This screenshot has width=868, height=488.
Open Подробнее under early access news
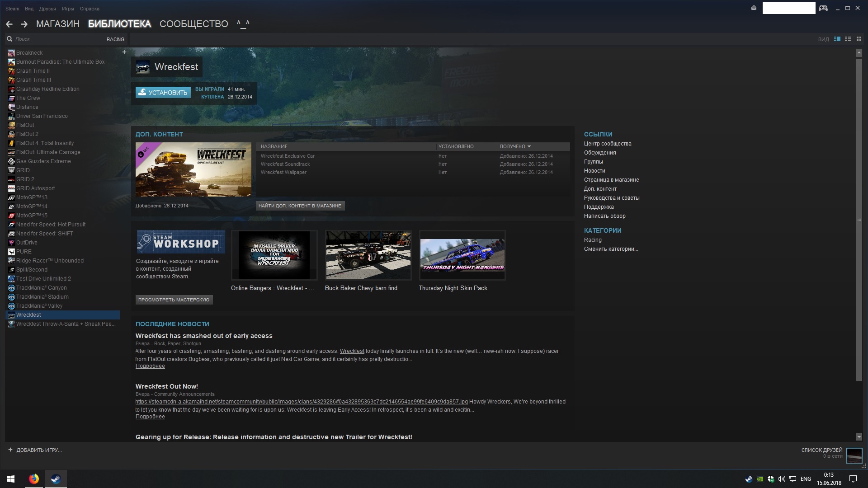pyautogui.click(x=150, y=366)
